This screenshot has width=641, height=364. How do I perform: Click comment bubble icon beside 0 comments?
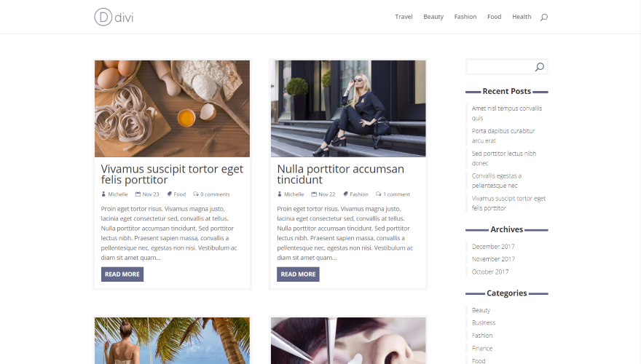coord(196,194)
